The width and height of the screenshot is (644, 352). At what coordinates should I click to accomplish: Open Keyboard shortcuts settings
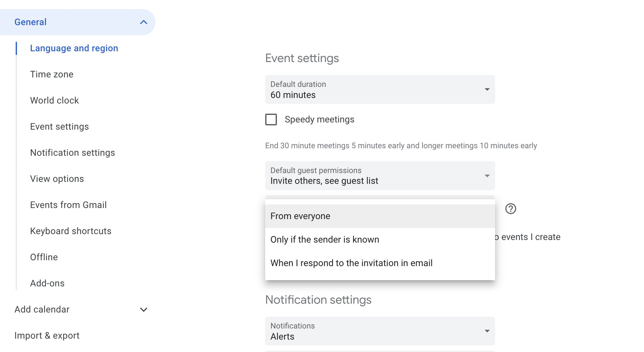pyautogui.click(x=71, y=231)
